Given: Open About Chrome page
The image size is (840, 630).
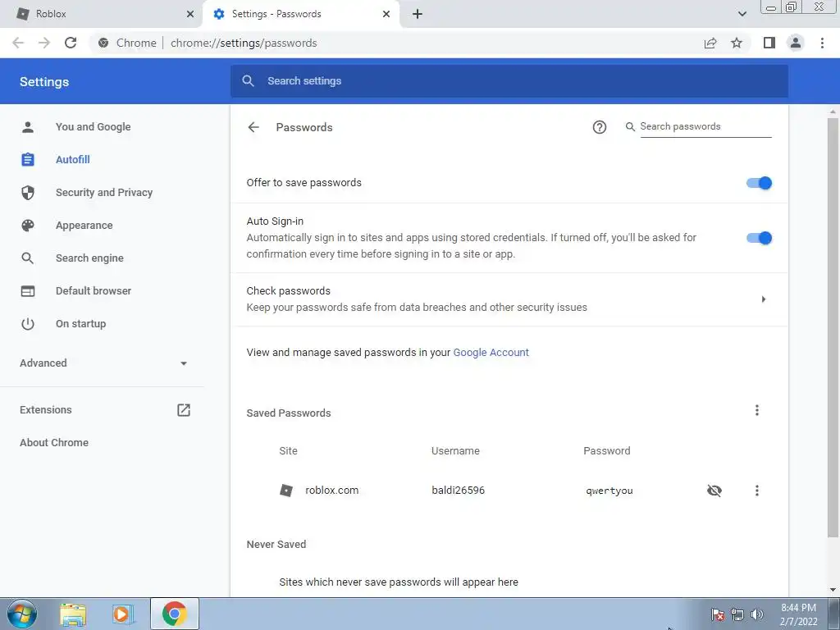Looking at the screenshot, I should (x=54, y=442).
